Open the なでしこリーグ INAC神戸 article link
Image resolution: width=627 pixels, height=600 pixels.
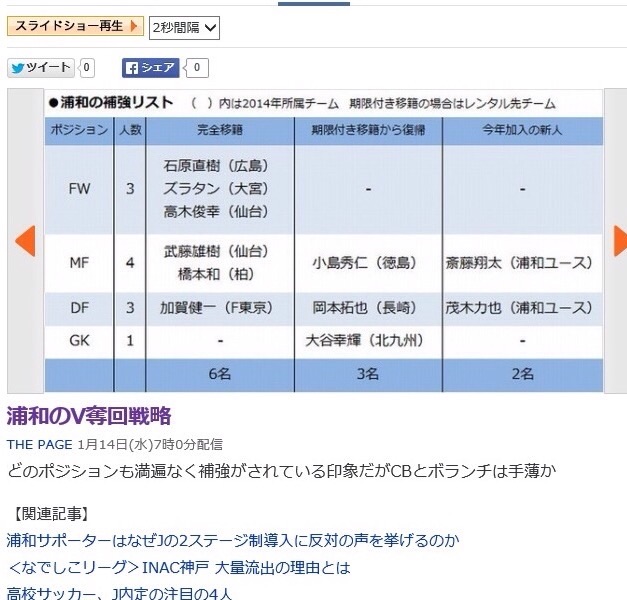pos(179,567)
